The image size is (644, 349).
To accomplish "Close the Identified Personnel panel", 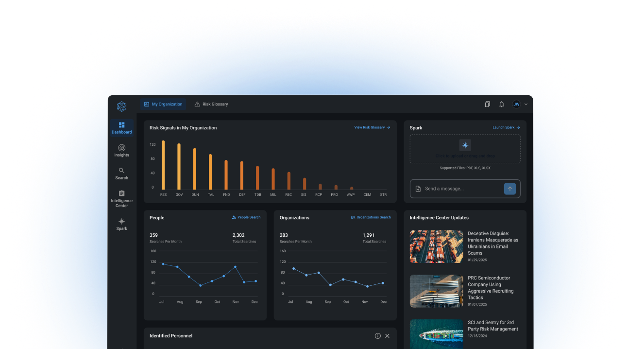I will 387,336.
